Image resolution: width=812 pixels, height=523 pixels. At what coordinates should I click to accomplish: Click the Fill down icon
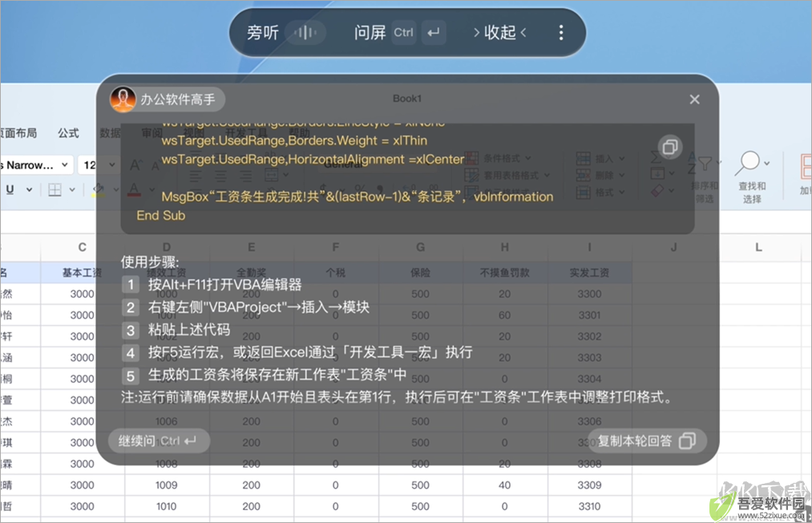click(x=656, y=173)
